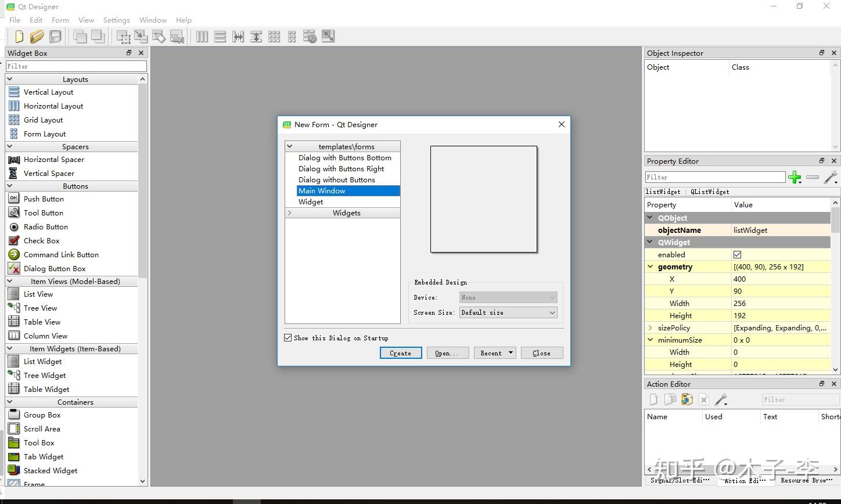
Task: Select Lay Out Vertically toolbar icon
Action: (x=220, y=37)
